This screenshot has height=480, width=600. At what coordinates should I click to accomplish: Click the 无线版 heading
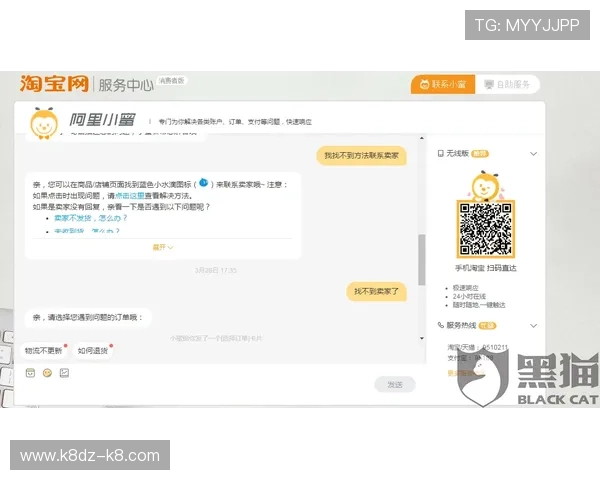click(458, 153)
